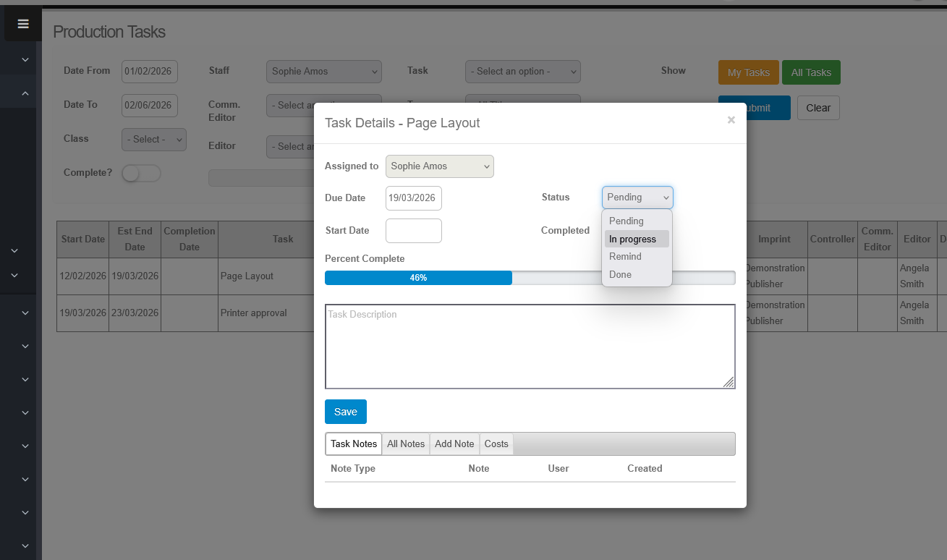Click the green All Tasks button

tap(811, 72)
